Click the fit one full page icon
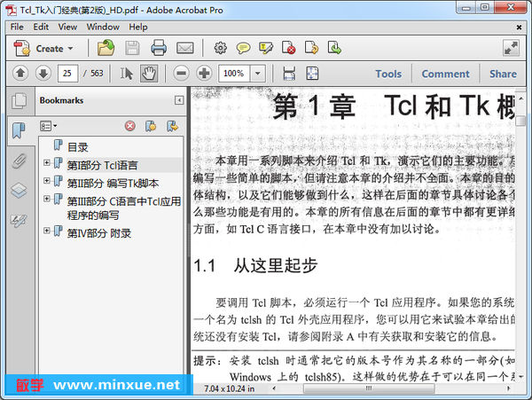This screenshot has width=532, height=400. coord(312,74)
